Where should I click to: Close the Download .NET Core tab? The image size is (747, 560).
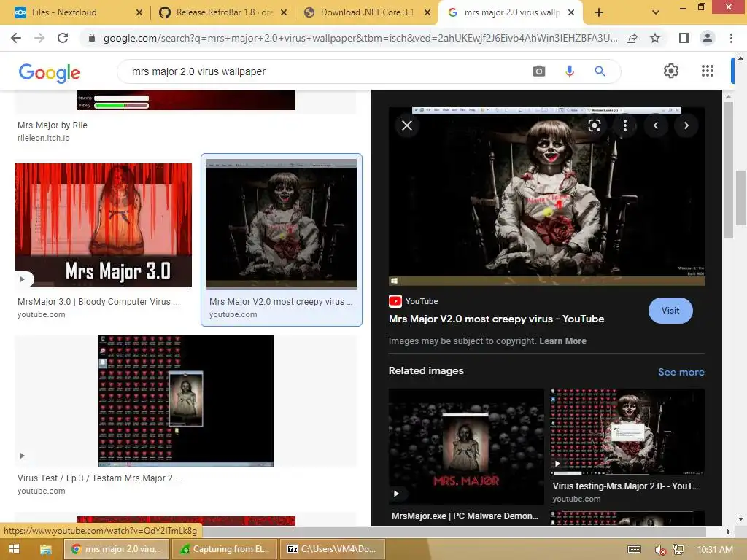[427, 13]
